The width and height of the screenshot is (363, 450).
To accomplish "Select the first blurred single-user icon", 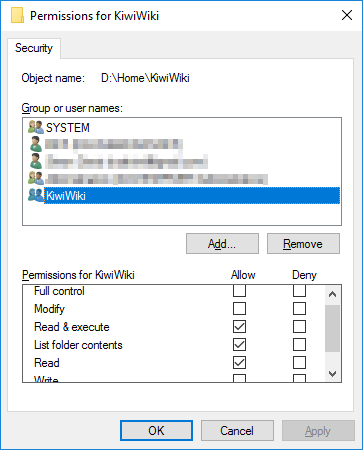I will pos(36,144).
